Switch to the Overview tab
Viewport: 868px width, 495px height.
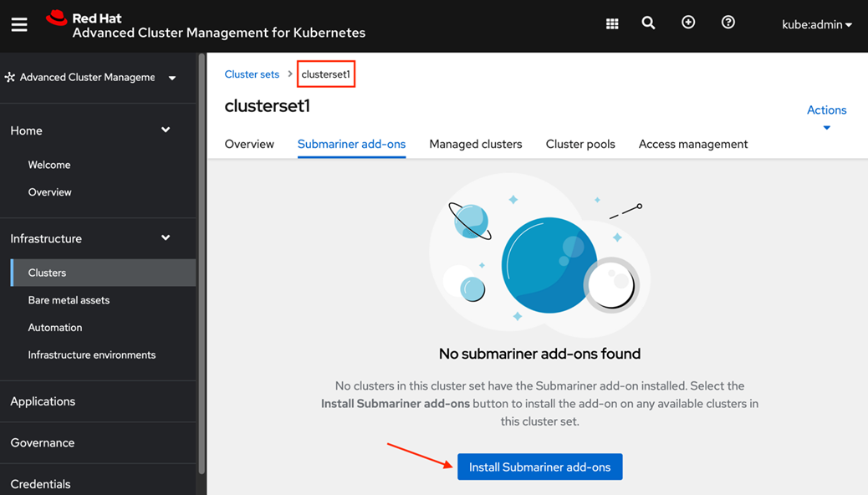pyautogui.click(x=249, y=144)
